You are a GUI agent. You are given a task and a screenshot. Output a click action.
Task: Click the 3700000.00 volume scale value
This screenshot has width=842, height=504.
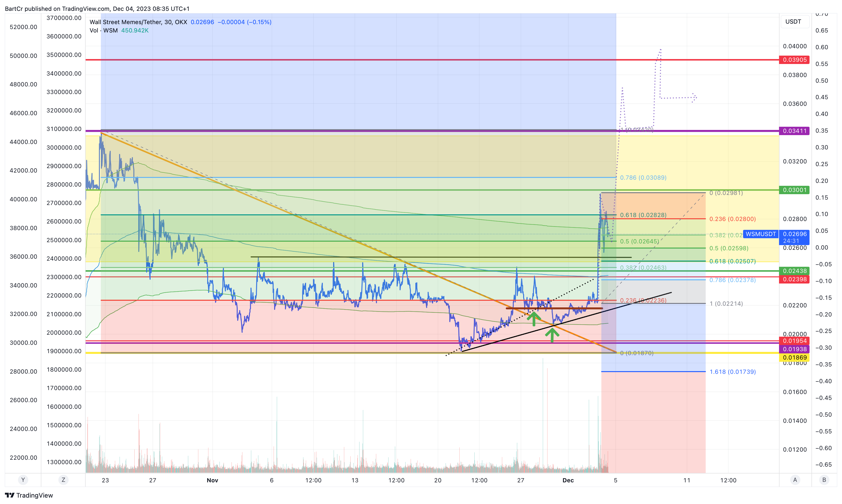64,18
